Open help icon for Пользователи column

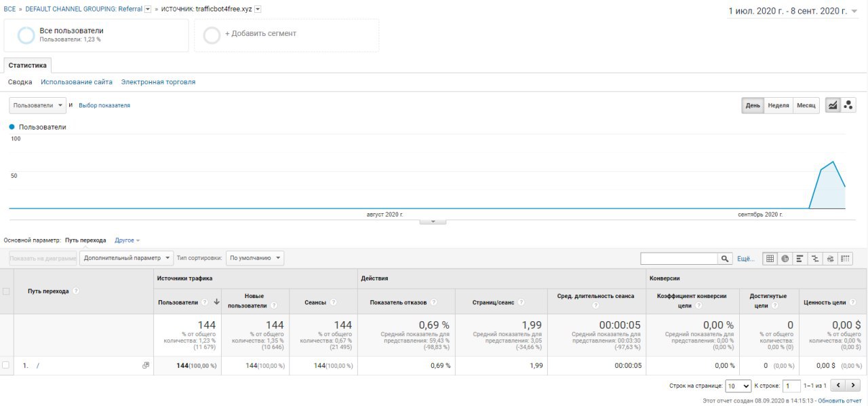pos(205,302)
